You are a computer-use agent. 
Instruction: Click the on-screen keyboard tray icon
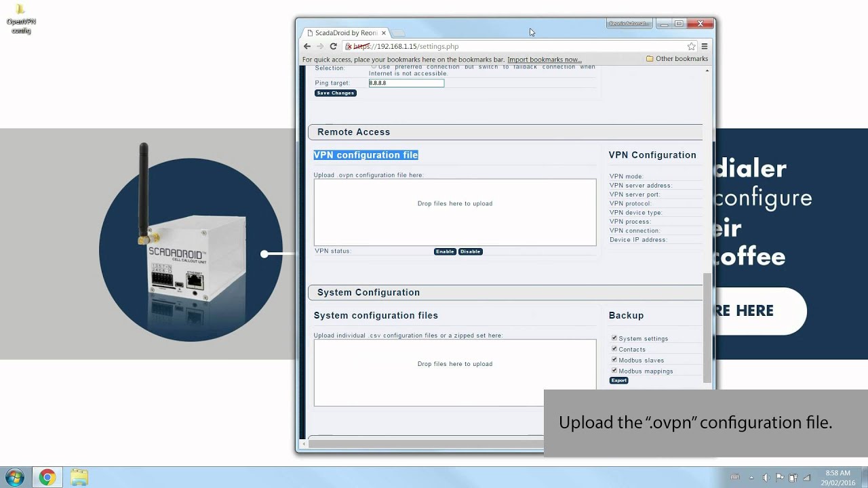coord(734,477)
